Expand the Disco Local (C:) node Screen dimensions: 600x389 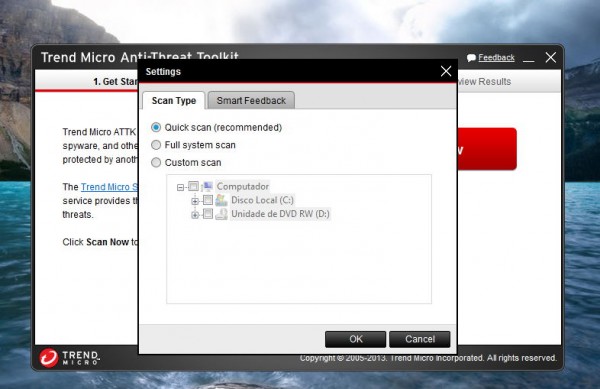tap(195, 201)
